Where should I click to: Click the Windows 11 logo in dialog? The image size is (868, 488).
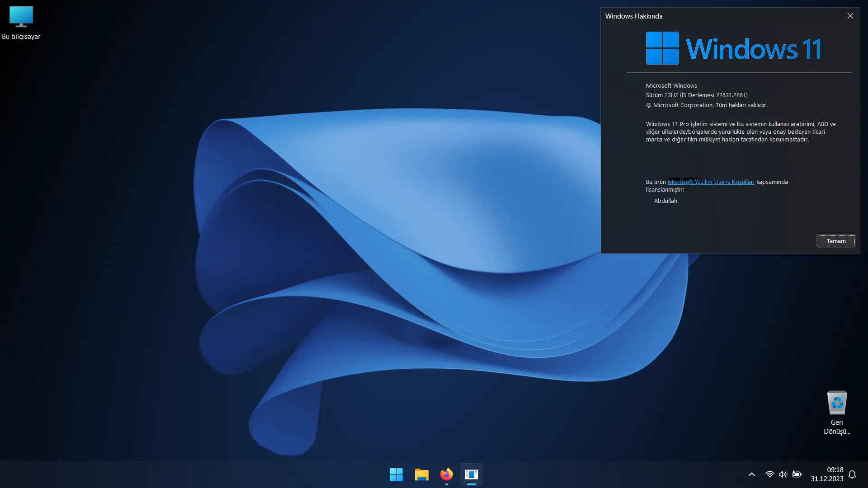[733, 48]
